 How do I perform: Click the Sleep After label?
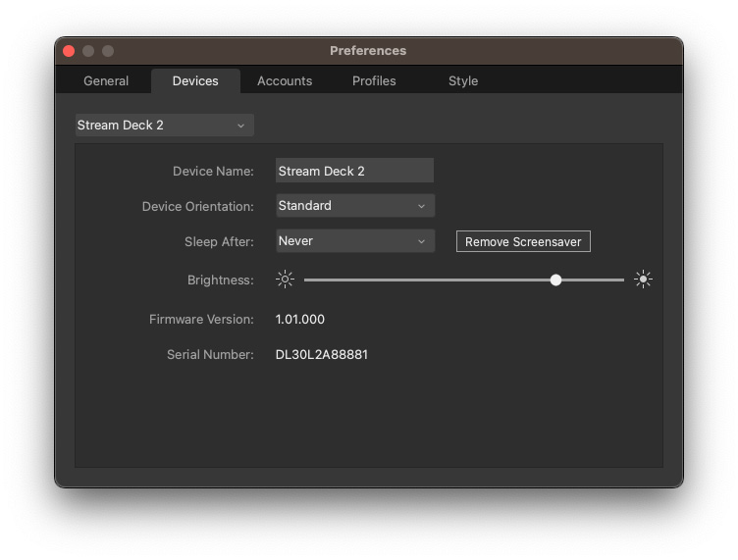pos(219,241)
